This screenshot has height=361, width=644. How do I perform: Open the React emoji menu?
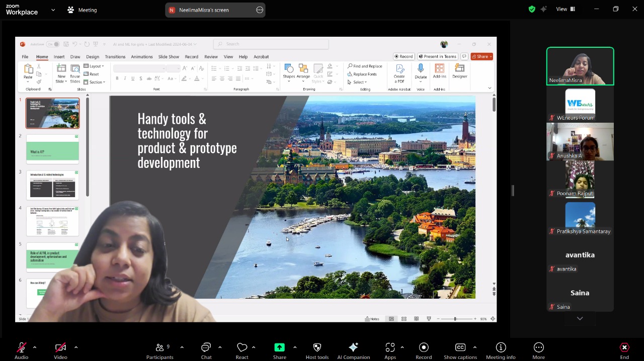point(242,350)
